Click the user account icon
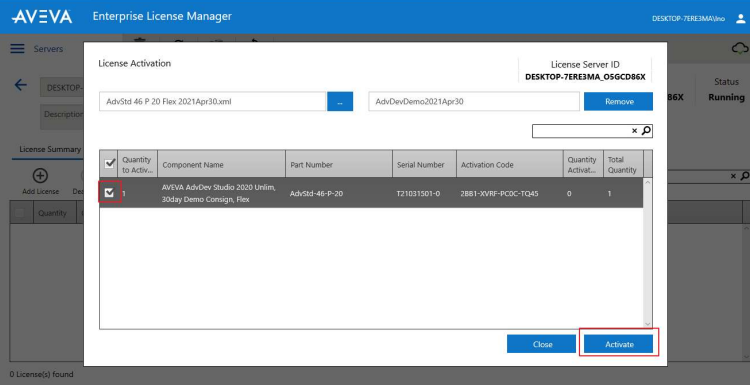The height and width of the screenshot is (385, 750). click(740, 19)
